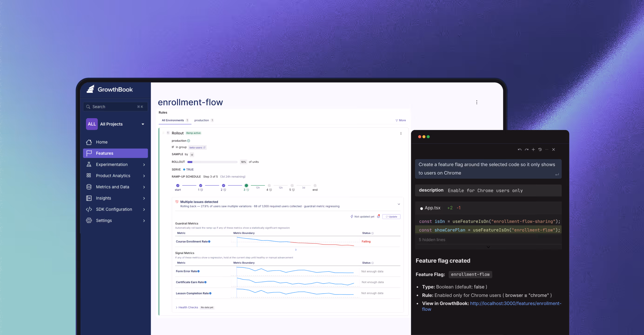Click the Home house icon
644x335 pixels.
89,142
